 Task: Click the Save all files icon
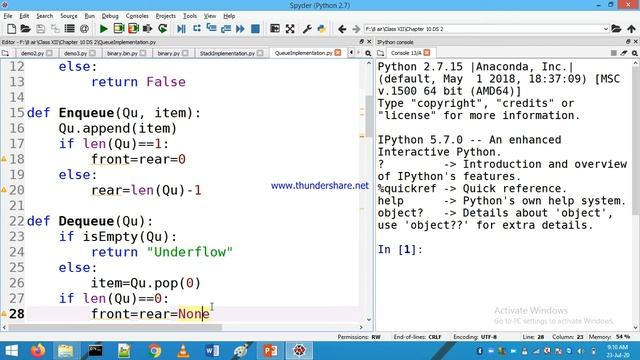pyautogui.click(x=55, y=29)
